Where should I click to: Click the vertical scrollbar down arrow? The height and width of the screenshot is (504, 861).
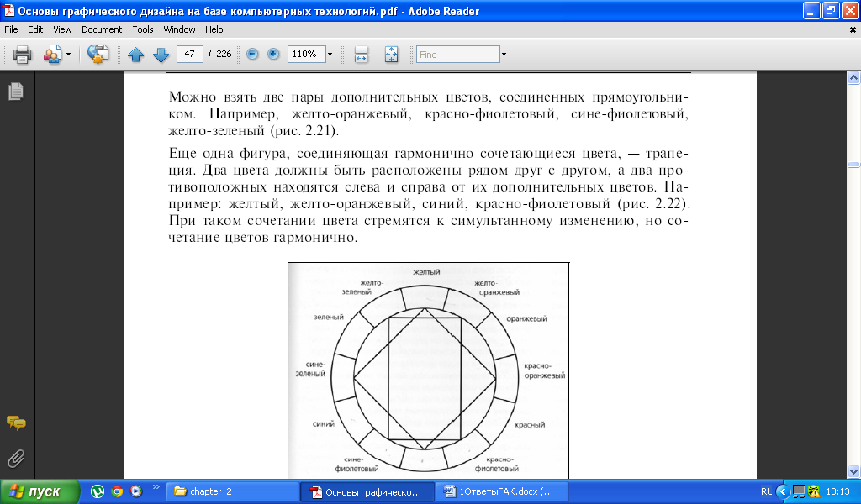point(853,471)
